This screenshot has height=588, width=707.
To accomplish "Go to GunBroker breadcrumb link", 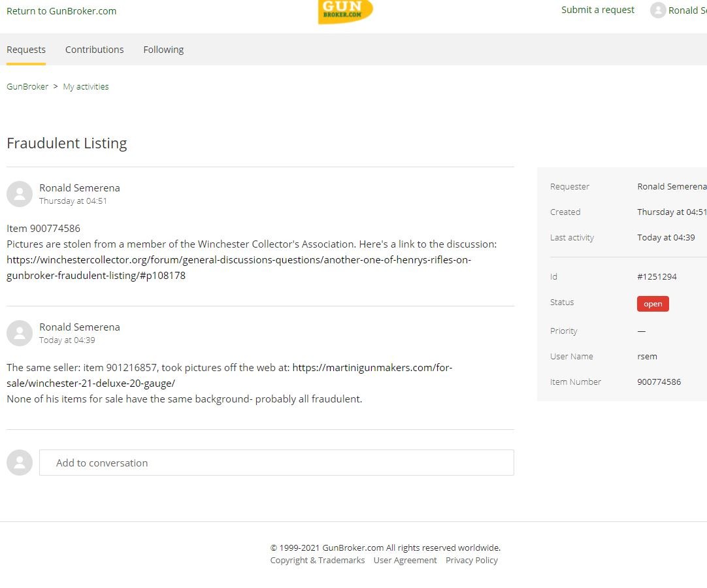I will [x=27, y=87].
